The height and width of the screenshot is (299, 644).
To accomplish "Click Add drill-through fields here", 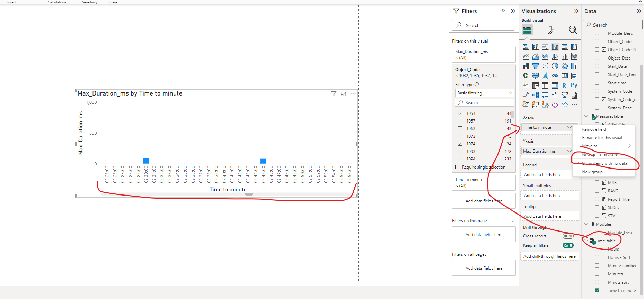I will [x=549, y=256].
